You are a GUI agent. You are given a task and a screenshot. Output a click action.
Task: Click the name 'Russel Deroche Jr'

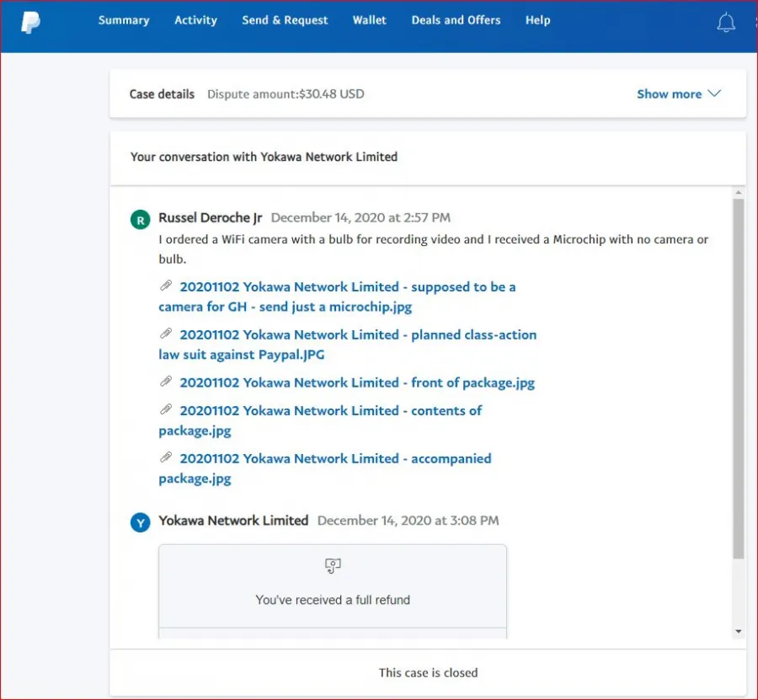click(x=211, y=218)
